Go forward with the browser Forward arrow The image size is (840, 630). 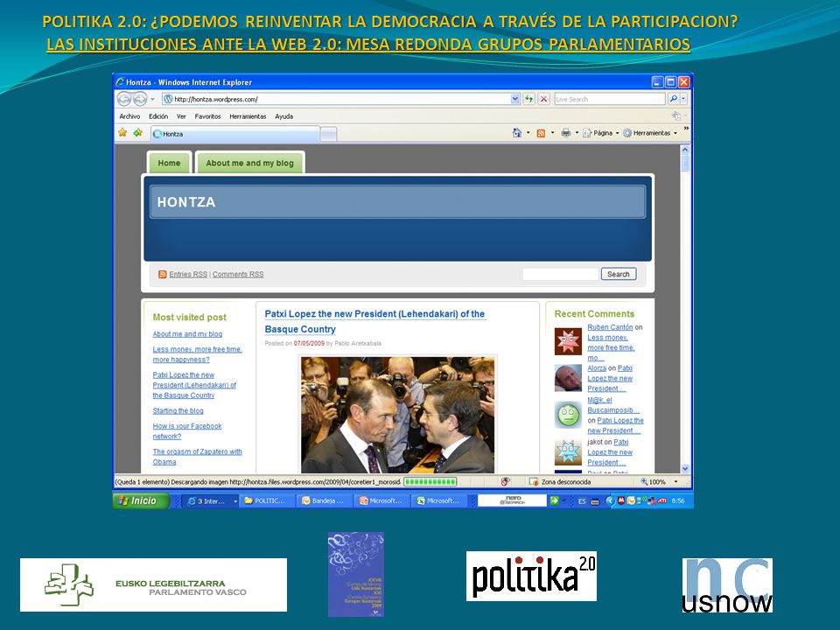pyautogui.click(x=140, y=99)
